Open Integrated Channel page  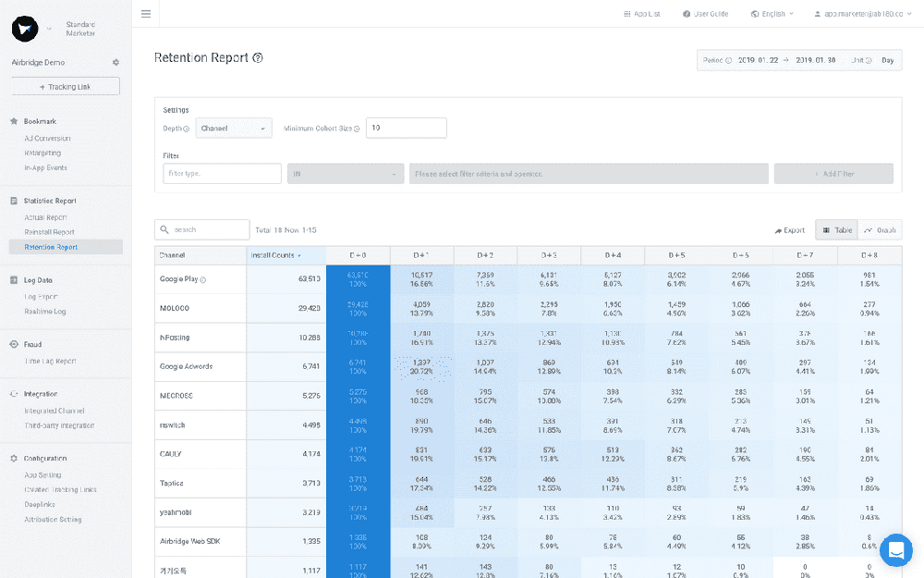point(55,411)
